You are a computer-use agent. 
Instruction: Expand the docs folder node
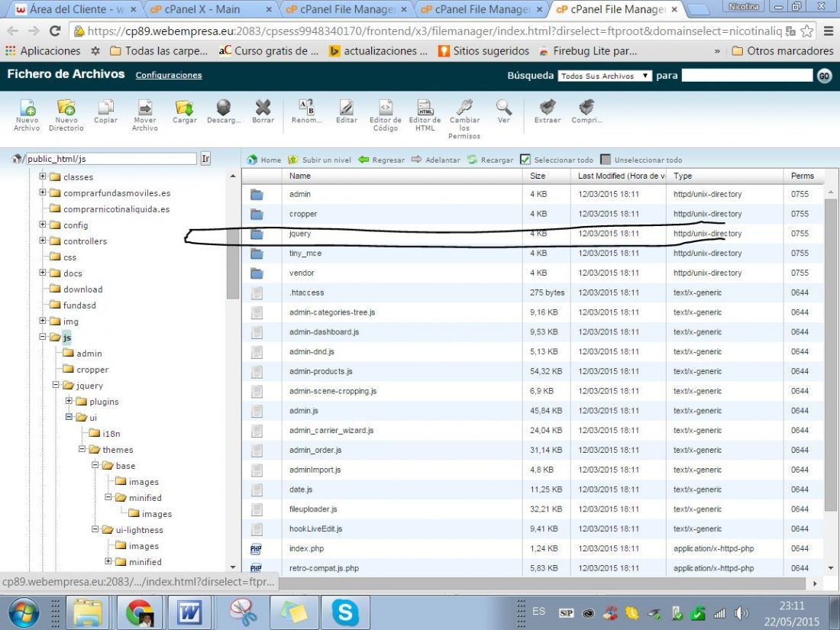pos(42,273)
